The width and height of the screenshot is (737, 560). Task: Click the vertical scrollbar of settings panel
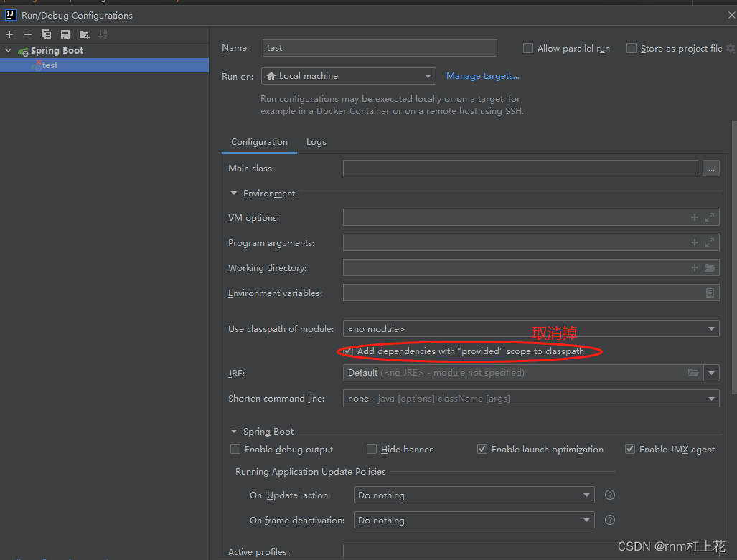[x=734, y=257]
